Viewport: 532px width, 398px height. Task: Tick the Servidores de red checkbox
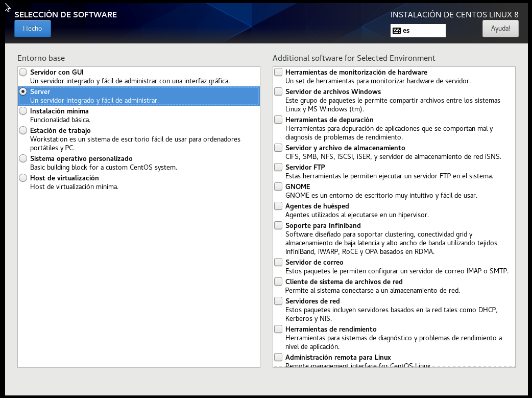point(278,301)
